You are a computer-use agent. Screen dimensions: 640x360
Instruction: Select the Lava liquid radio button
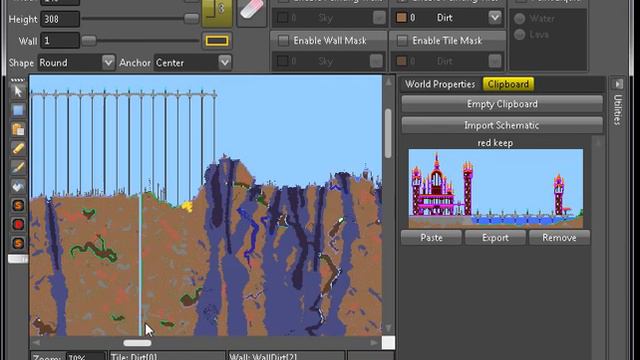(520, 35)
